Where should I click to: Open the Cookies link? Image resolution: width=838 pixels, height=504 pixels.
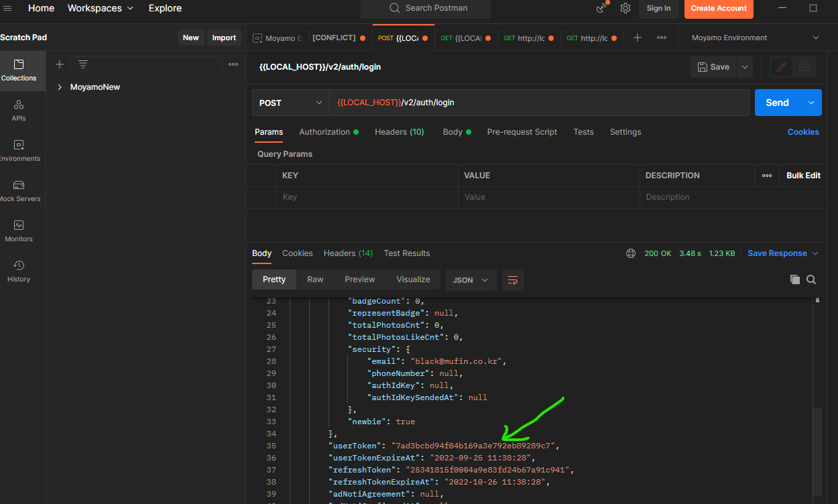(803, 132)
